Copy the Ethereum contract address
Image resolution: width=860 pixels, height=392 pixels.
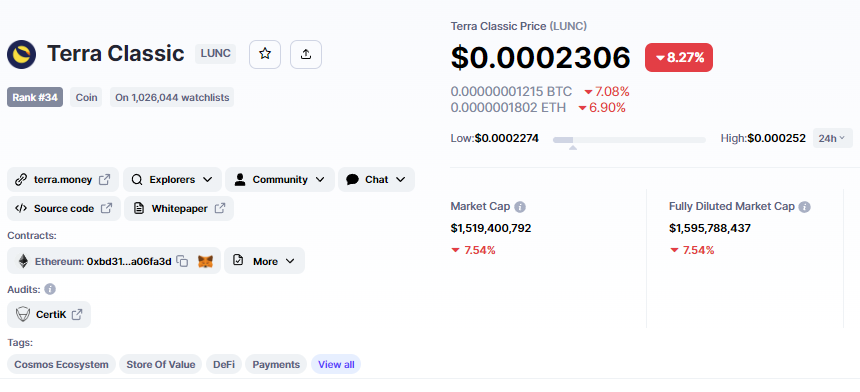(x=182, y=261)
